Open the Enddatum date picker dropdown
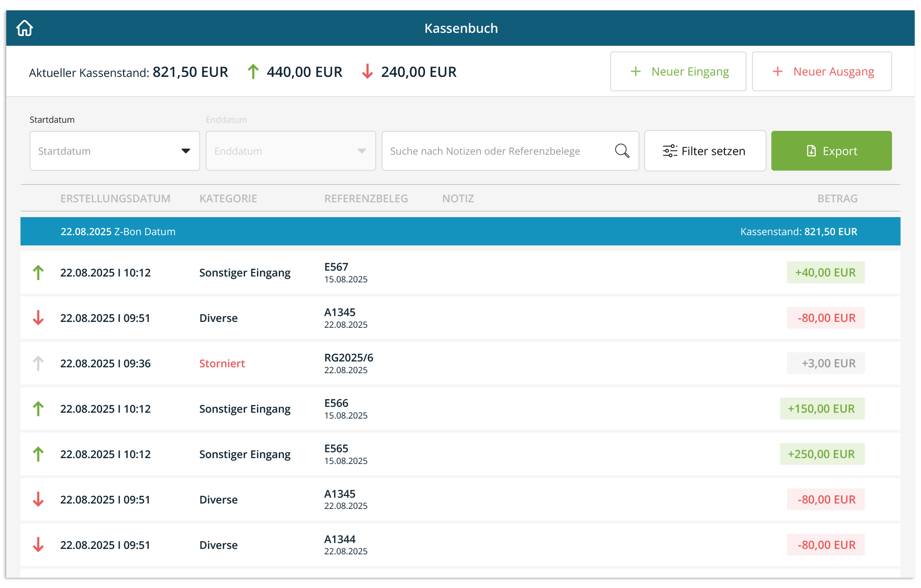The image size is (921, 588). [x=362, y=151]
